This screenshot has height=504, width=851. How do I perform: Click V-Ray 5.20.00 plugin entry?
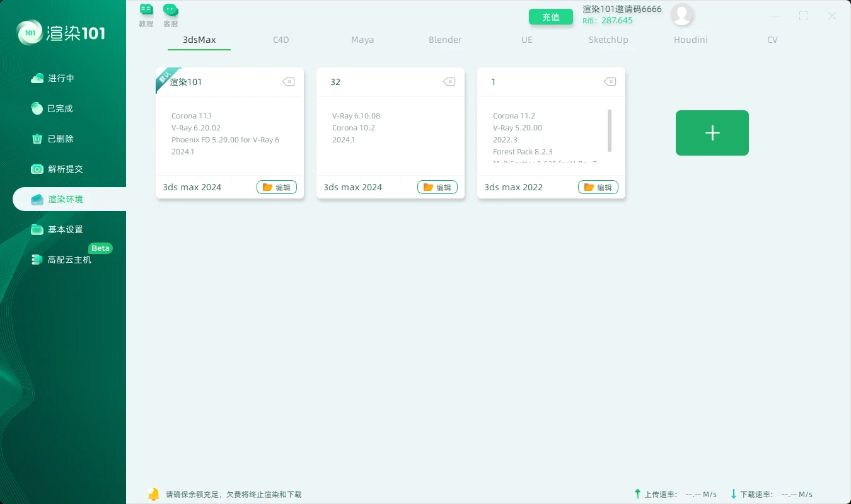(518, 128)
